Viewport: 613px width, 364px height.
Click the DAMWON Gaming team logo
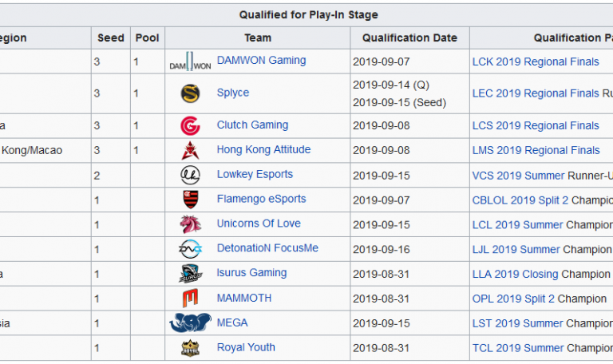pos(190,61)
